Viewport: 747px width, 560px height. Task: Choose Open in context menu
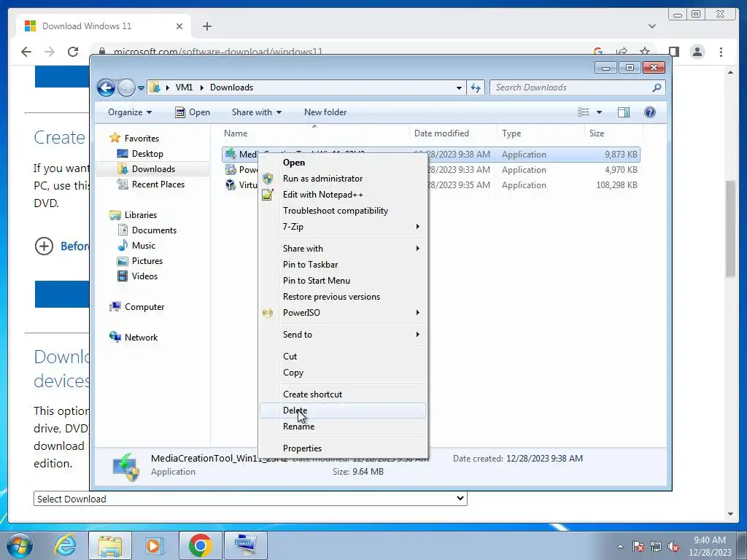pyautogui.click(x=343, y=163)
